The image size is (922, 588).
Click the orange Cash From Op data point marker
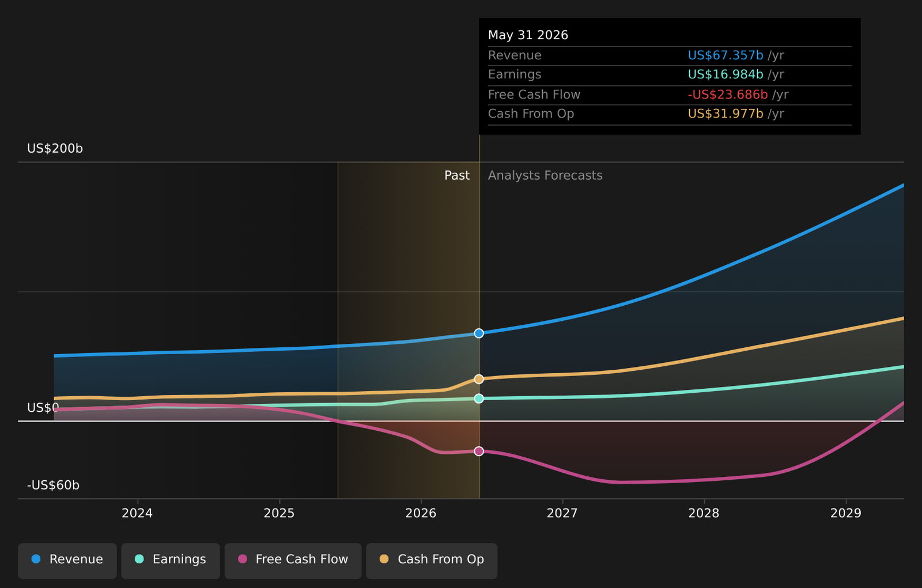(479, 379)
